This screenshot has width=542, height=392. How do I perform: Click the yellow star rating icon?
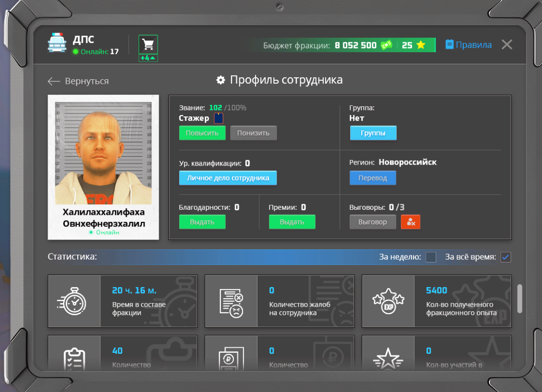pyautogui.click(x=421, y=45)
